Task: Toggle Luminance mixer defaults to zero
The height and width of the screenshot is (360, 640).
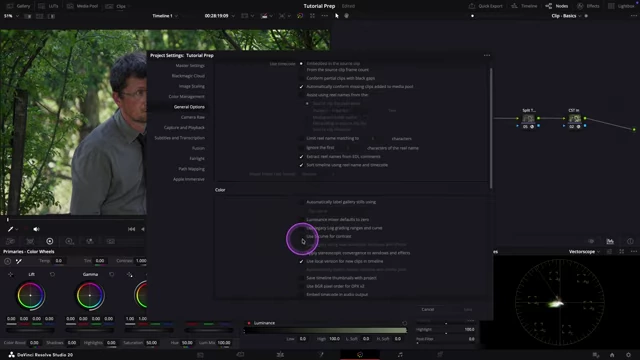Action: coord(301,220)
